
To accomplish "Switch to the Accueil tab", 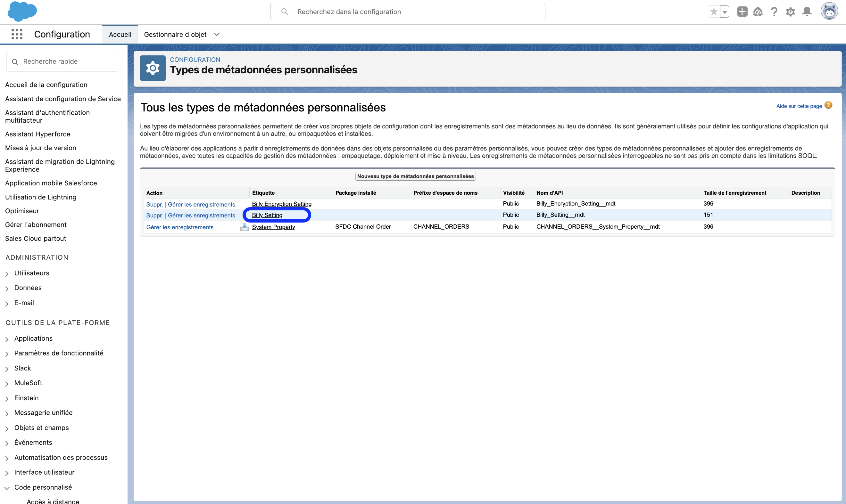I will [120, 34].
